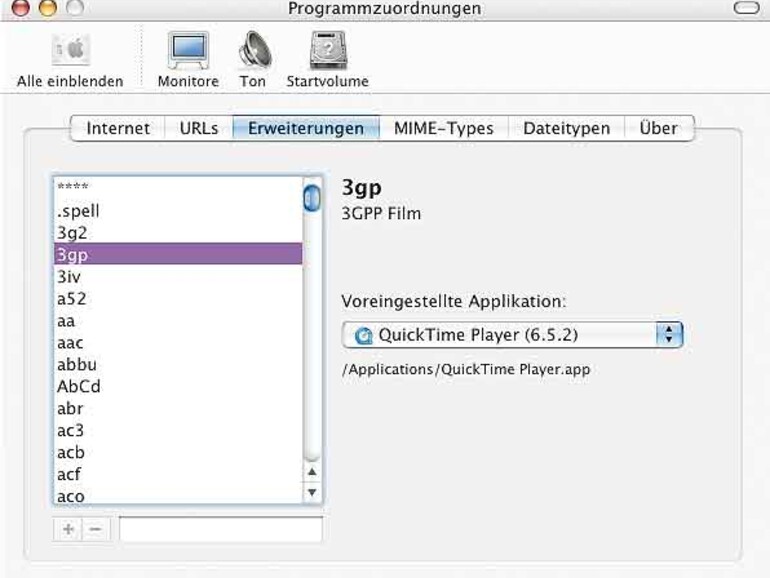Select the **** entry in the list

point(178,187)
